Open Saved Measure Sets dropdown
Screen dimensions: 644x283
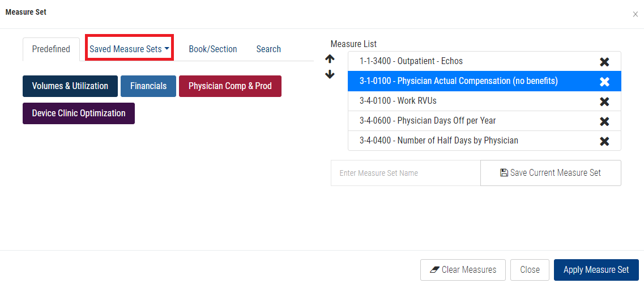(x=130, y=49)
